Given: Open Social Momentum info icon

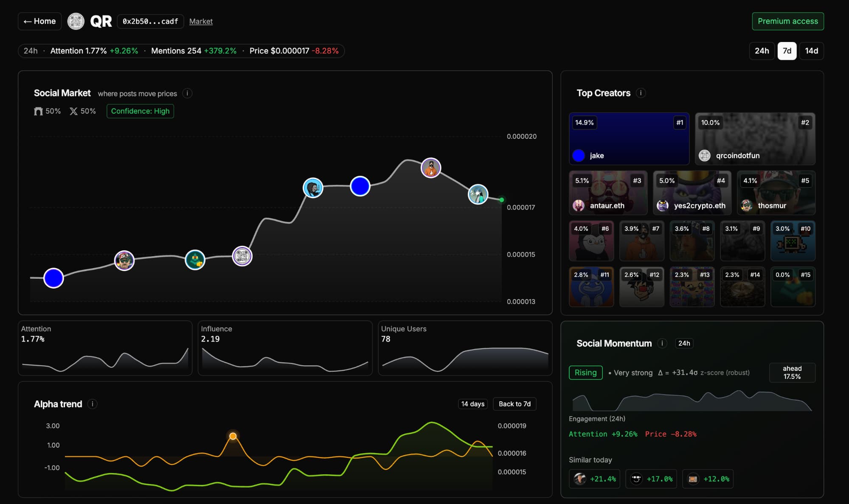Looking at the screenshot, I should pyautogui.click(x=662, y=343).
